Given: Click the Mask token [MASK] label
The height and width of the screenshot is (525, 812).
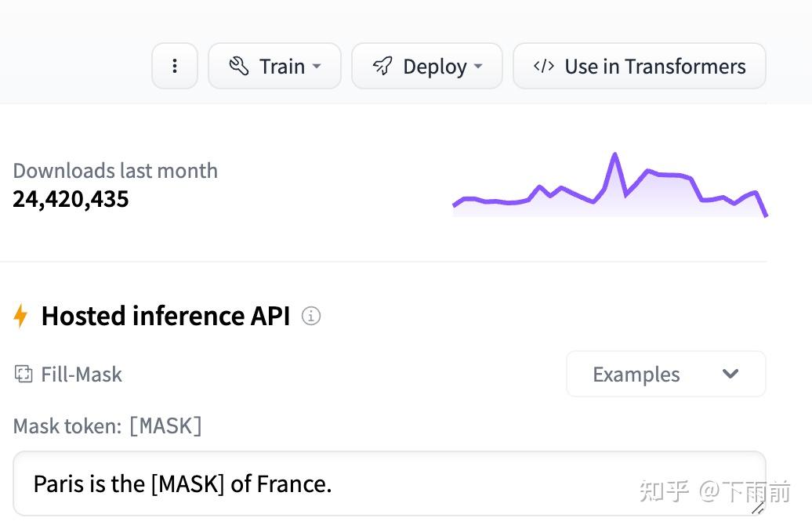Looking at the screenshot, I should point(107,425).
